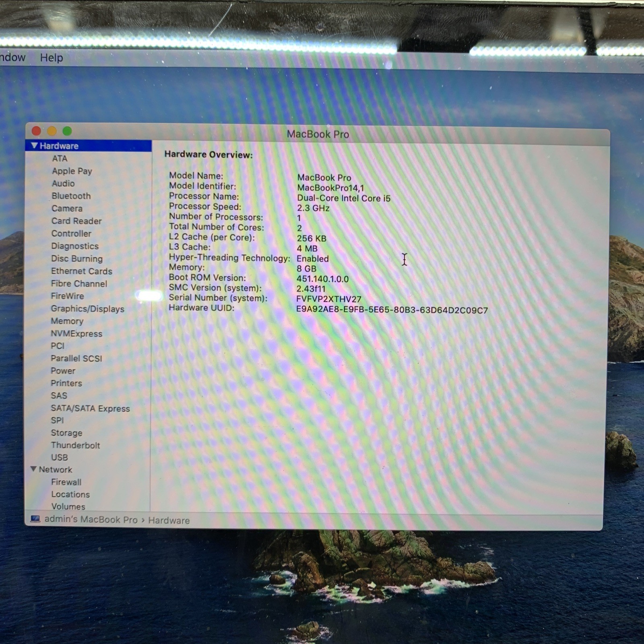
Task: Open the Bluetooth section
Action: 71,196
